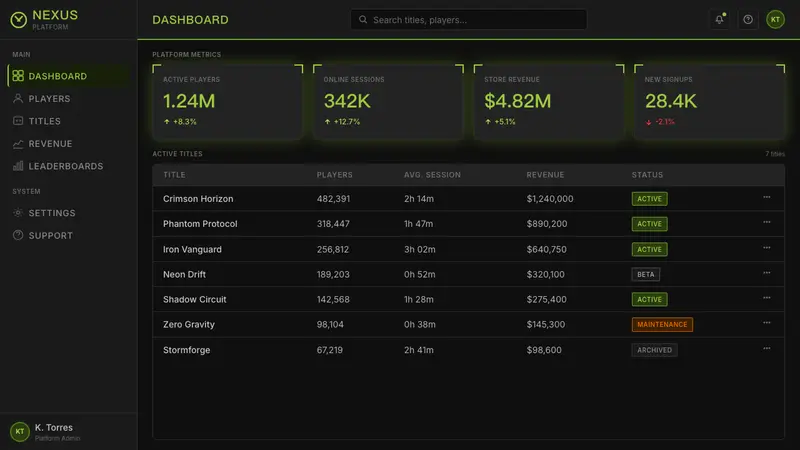This screenshot has height=450, width=800.
Task: Open the Titles page
Action: pyautogui.click(x=68, y=121)
